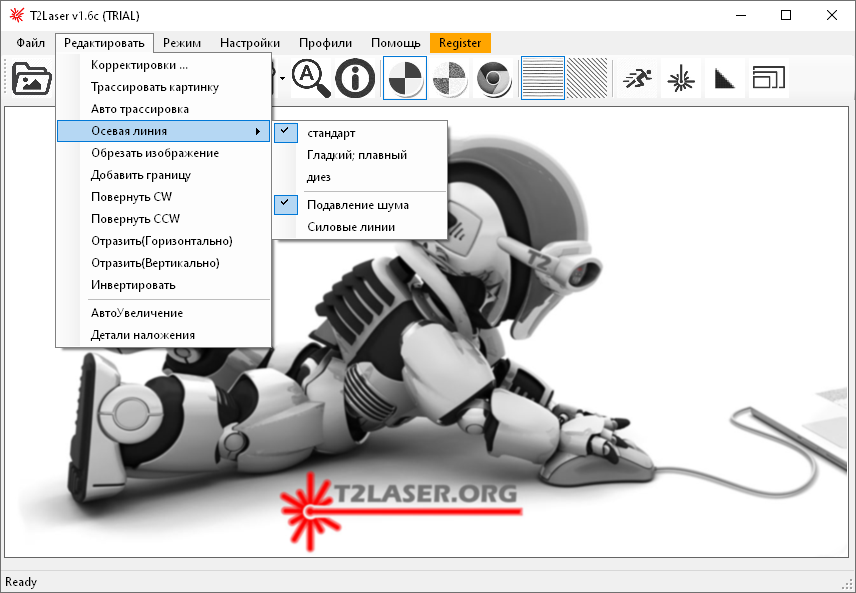Screen dimensions: 856x593
Task: Choose diagonal line fill pattern icon
Action: pos(587,79)
